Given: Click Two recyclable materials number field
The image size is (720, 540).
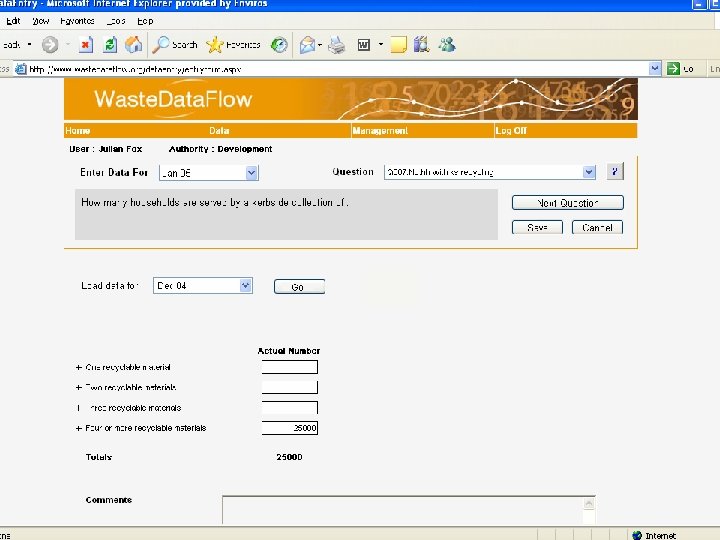Looking at the screenshot, I should click(x=289, y=387).
